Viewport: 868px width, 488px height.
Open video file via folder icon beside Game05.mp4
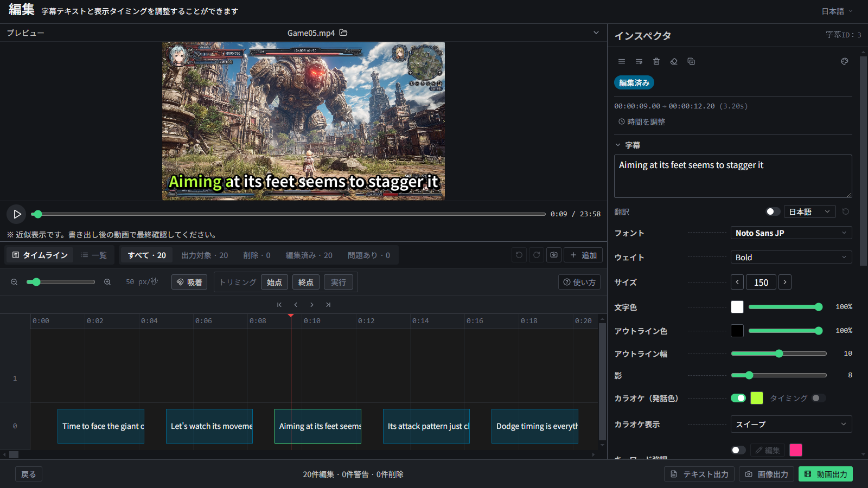(x=343, y=33)
